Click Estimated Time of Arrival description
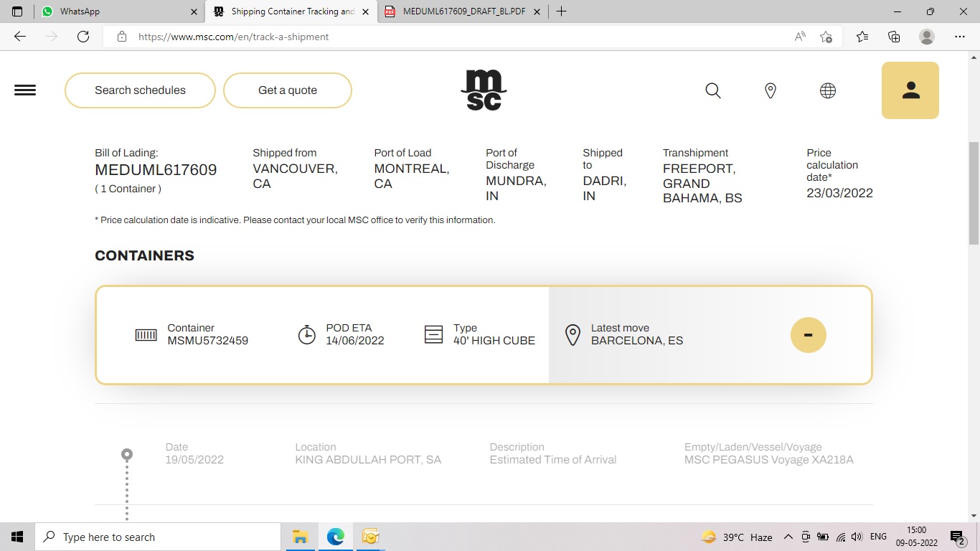980x551 pixels. tap(553, 460)
